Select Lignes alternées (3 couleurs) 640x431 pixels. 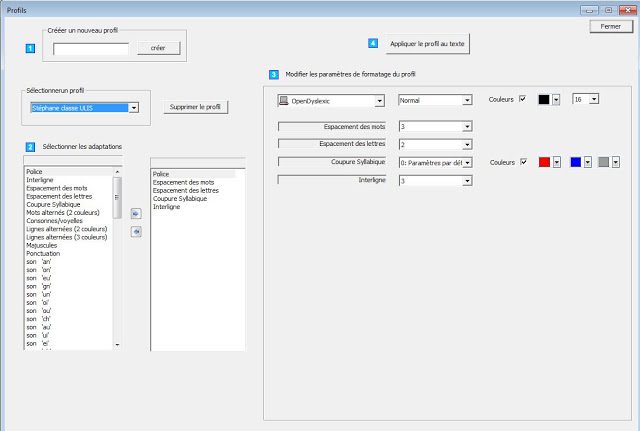tap(67, 237)
